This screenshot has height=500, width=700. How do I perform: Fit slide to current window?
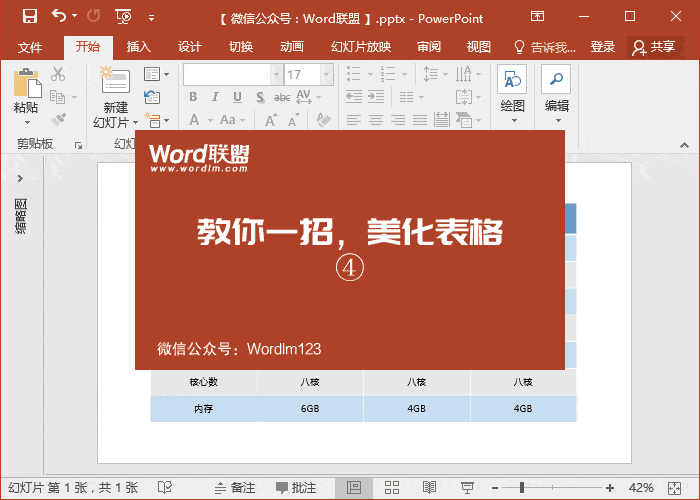coord(675,488)
